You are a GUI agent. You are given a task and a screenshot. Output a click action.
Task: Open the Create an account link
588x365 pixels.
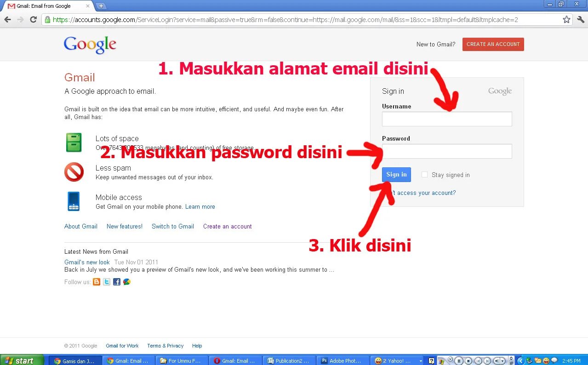pos(228,226)
